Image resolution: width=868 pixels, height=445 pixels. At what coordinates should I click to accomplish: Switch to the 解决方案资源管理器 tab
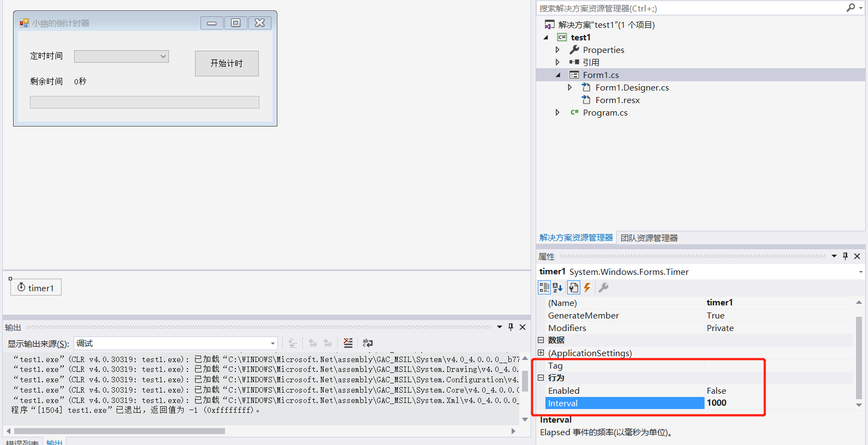(576, 238)
